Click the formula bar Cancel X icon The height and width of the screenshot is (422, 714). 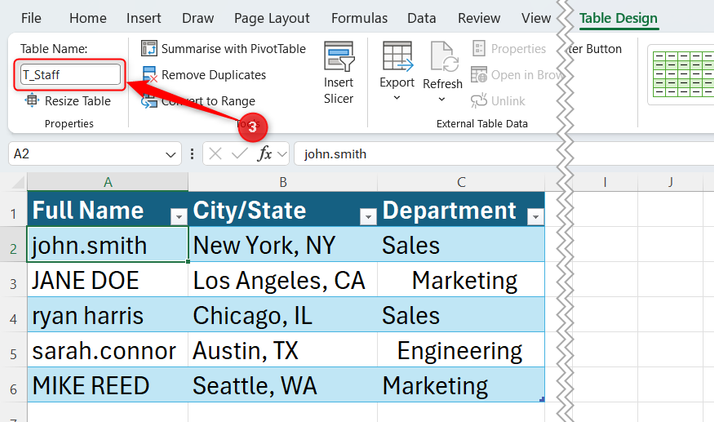[215, 154]
